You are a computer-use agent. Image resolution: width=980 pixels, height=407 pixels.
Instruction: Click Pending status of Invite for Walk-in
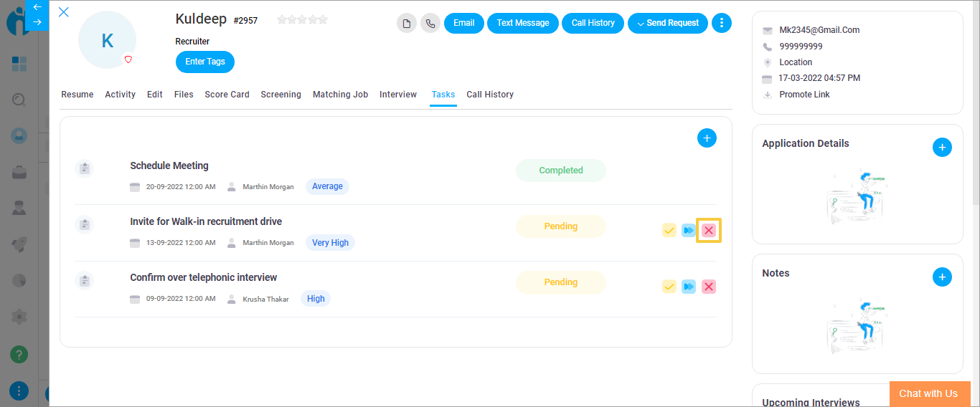pyautogui.click(x=561, y=226)
